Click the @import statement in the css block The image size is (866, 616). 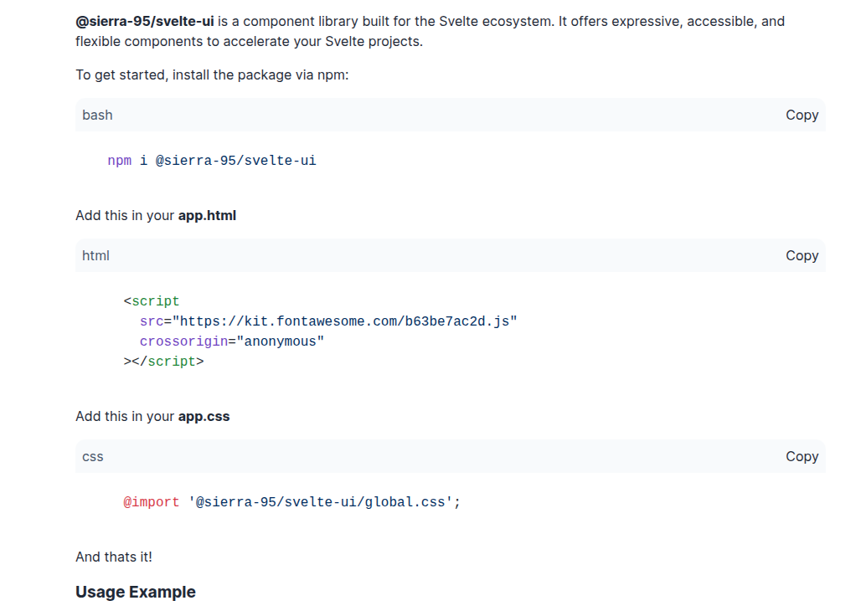point(152,501)
